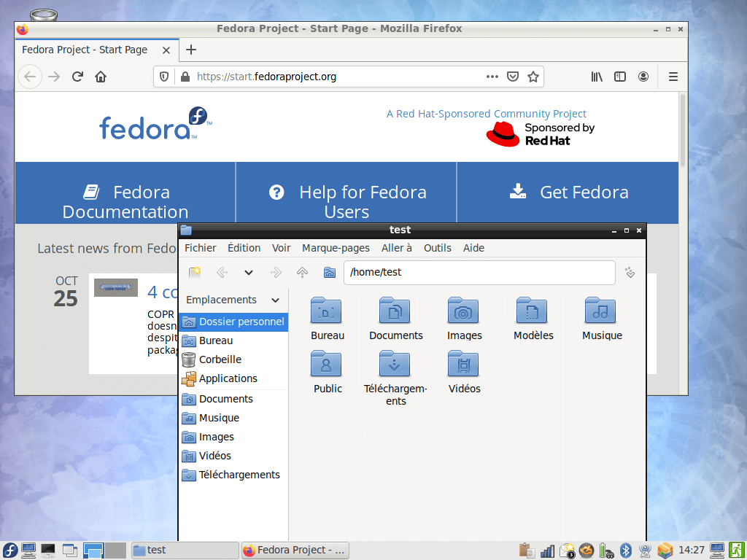Open the Marque-pages menu

(x=336, y=248)
